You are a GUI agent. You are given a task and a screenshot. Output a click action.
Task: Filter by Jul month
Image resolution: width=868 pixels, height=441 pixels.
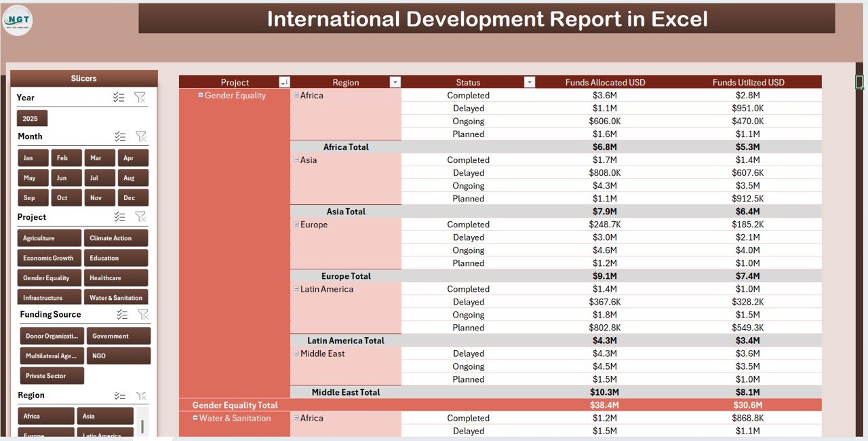tap(100, 178)
